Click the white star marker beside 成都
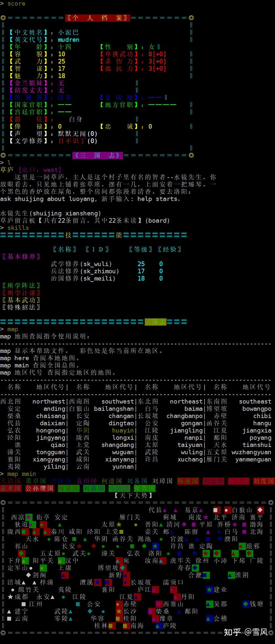 click(10, 597)
